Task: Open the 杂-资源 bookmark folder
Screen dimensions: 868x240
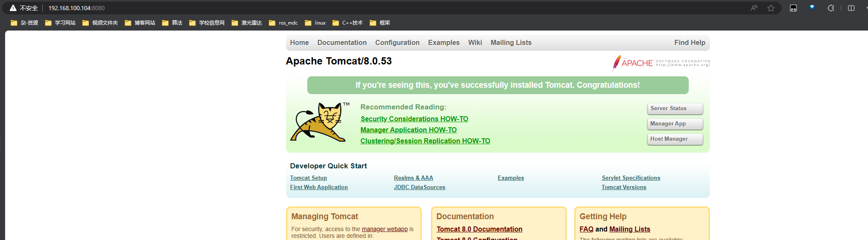Action: pos(25,23)
